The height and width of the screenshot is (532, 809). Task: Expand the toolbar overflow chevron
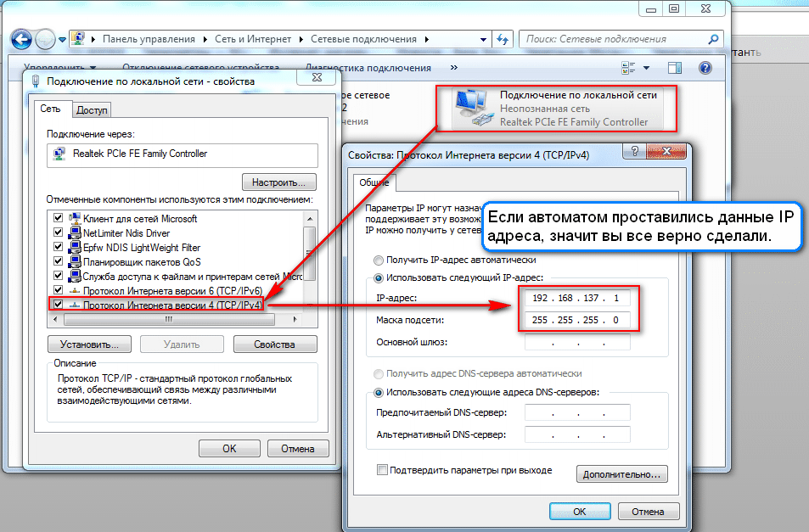[454, 68]
